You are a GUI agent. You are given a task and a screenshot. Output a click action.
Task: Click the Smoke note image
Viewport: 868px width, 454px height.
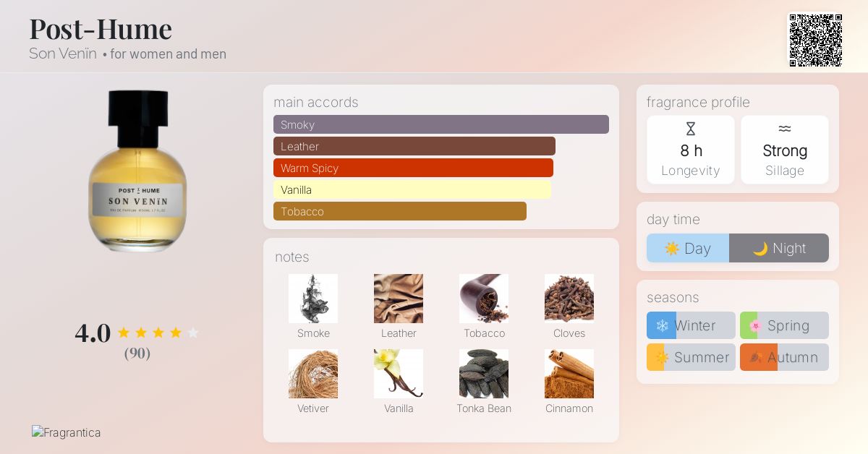coord(313,299)
